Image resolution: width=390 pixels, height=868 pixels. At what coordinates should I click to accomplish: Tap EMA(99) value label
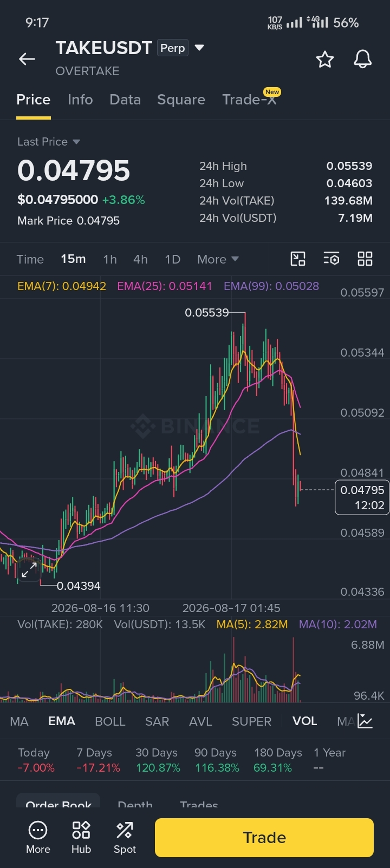pyautogui.click(x=271, y=286)
